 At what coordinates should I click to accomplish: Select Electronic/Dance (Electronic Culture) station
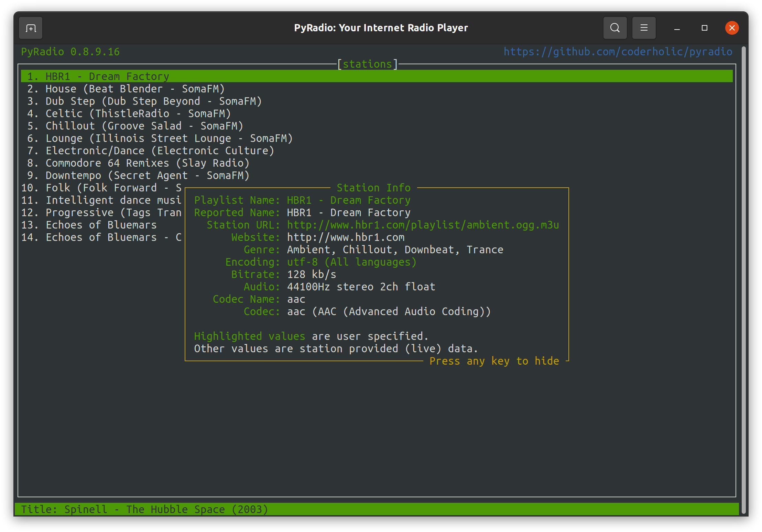[x=151, y=151]
